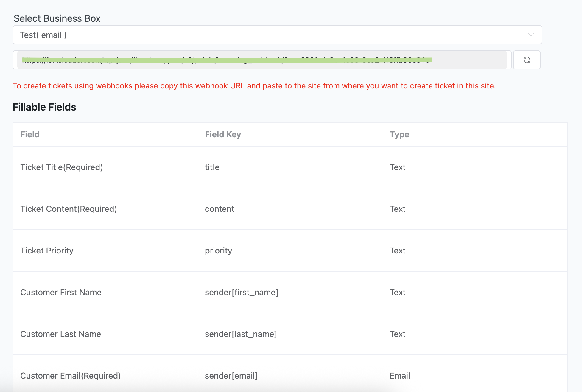
Task: Select the Ticket Title(Required) row
Action: pos(62,167)
